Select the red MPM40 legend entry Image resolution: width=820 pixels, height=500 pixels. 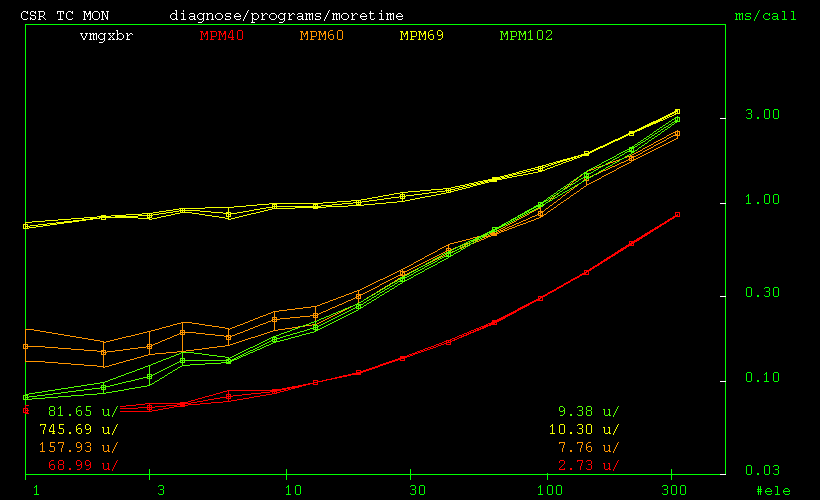click(222, 36)
